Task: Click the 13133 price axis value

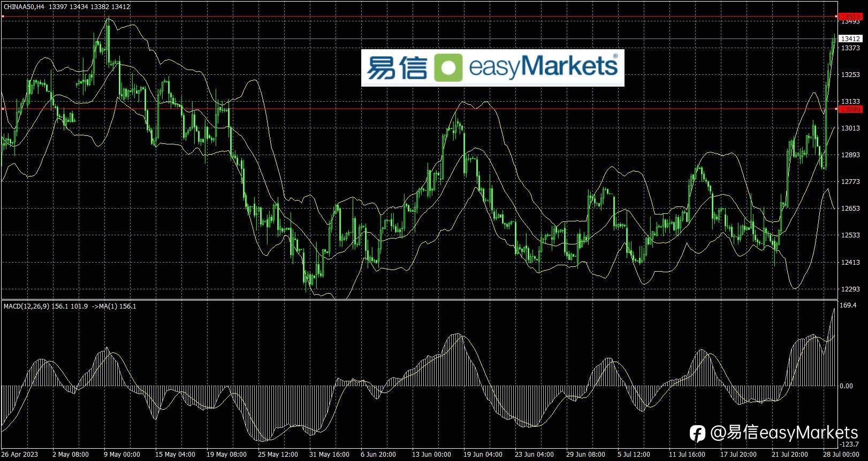Action: tap(850, 102)
